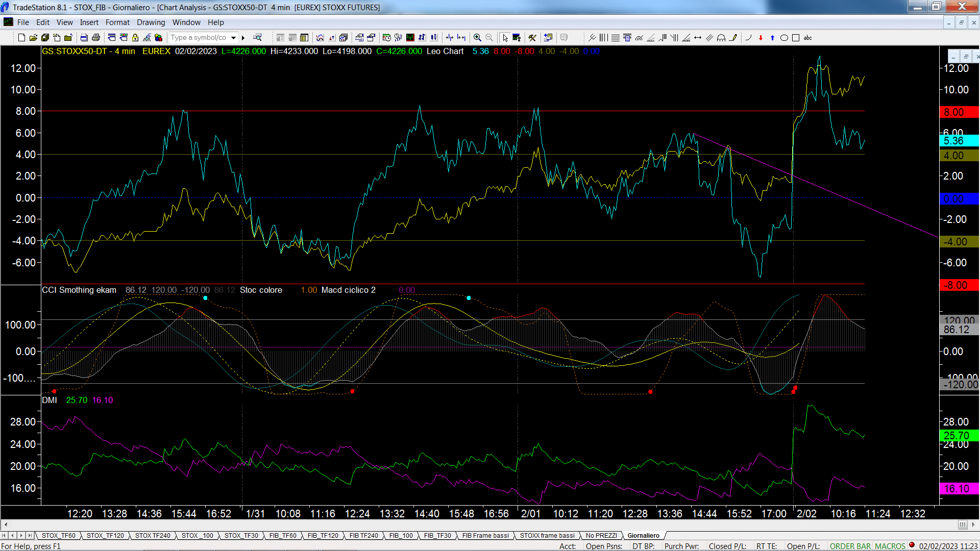Open the File menu
Image resolution: width=980 pixels, height=551 pixels.
coord(23,22)
